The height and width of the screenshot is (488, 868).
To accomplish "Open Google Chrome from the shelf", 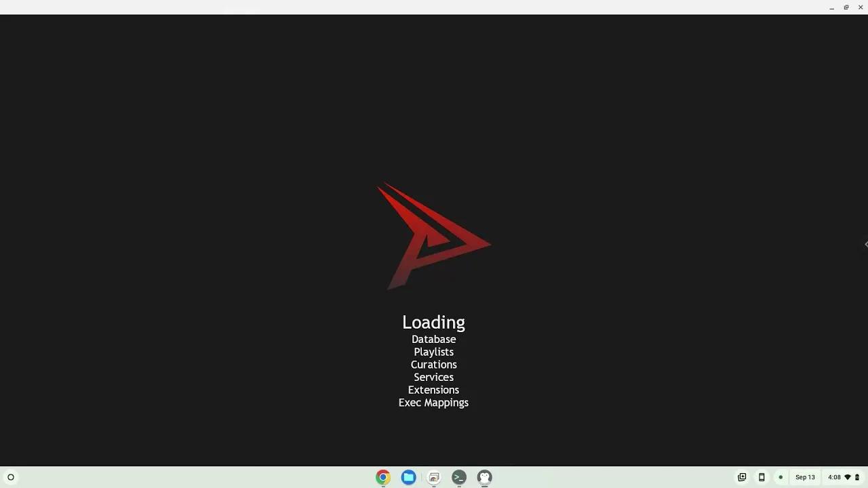I will [383, 477].
